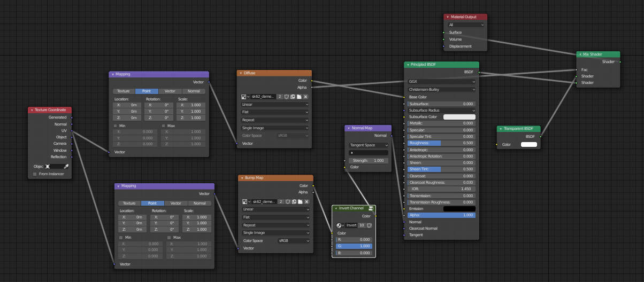Click the Bump Map node image browse icon
Viewport: 644px width, 282px height.
[247, 202]
